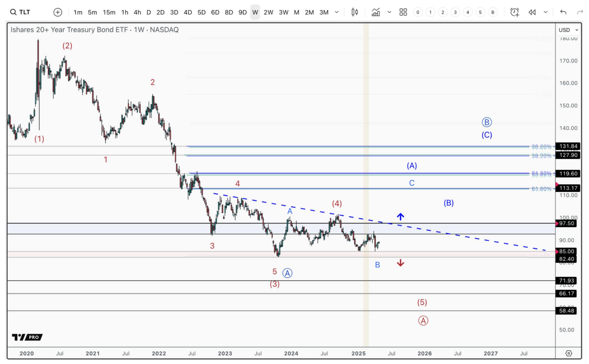Click the circled B layout button
This screenshot has height=364, width=589.
click(x=493, y=12)
